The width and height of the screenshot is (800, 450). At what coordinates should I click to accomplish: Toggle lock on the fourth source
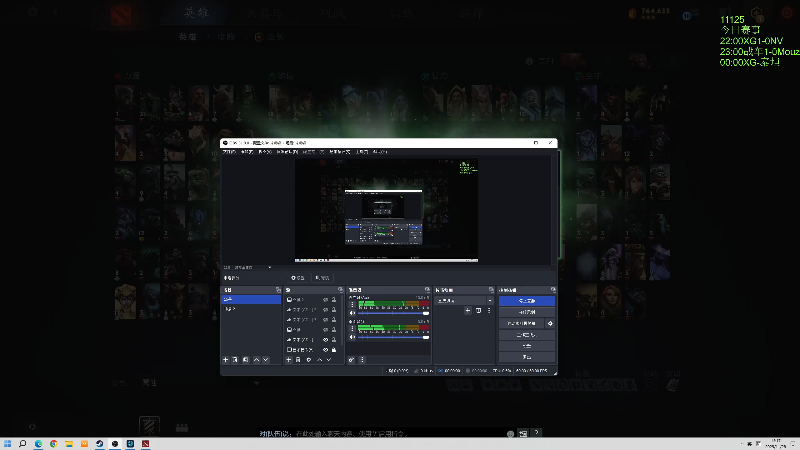click(334, 330)
